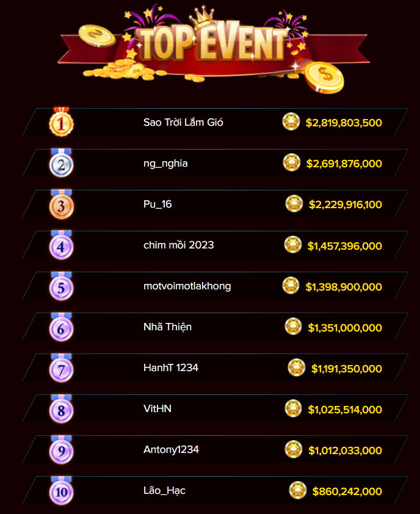Select the Nhã Thiện name
Screen dimensions: 420x514
tap(167, 327)
